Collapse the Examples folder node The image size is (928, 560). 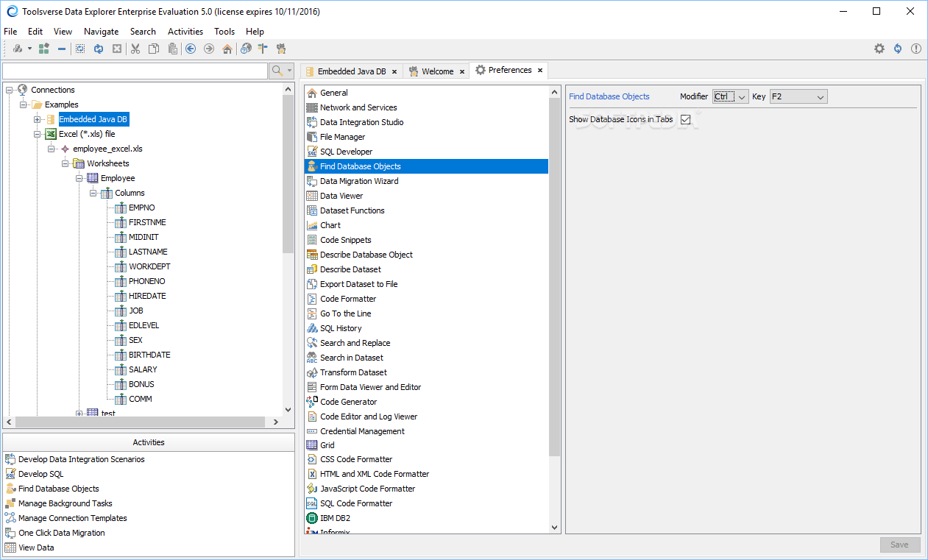pyautogui.click(x=24, y=104)
